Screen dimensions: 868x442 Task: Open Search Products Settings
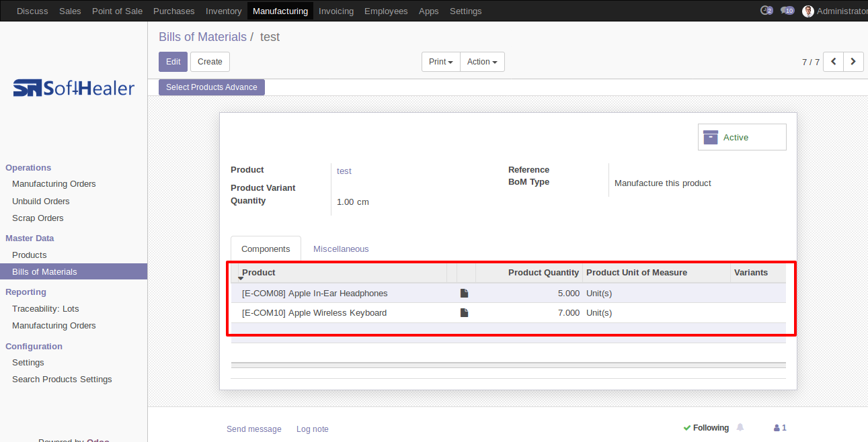(62, 379)
